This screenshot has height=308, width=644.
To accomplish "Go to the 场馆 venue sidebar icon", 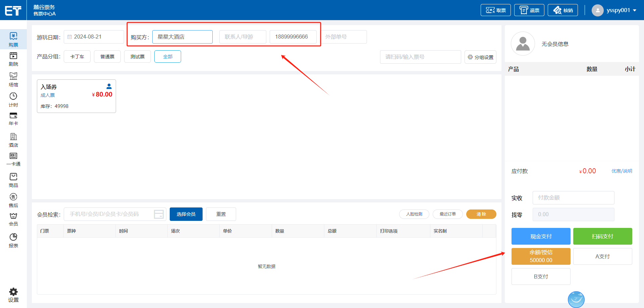I will point(13,76).
